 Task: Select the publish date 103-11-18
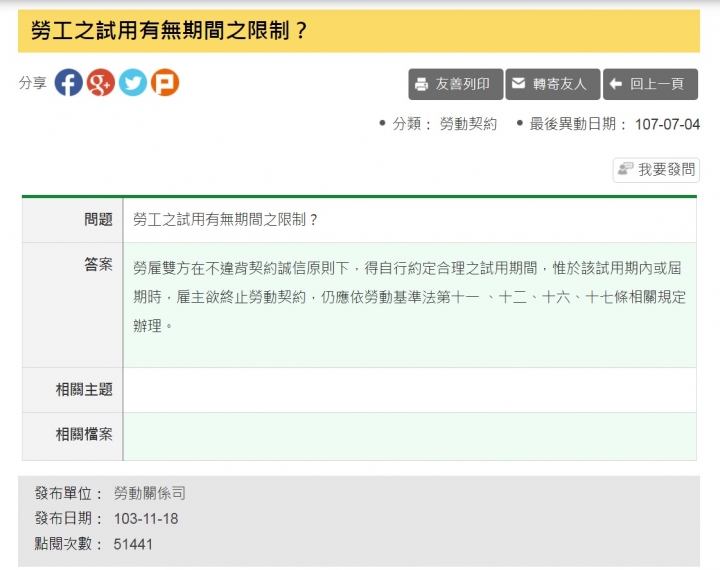pyautogui.click(x=146, y=519)
